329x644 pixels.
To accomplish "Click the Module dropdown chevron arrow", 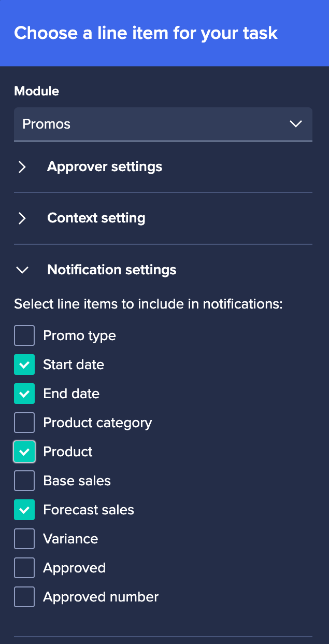I will tap(296, 124).
